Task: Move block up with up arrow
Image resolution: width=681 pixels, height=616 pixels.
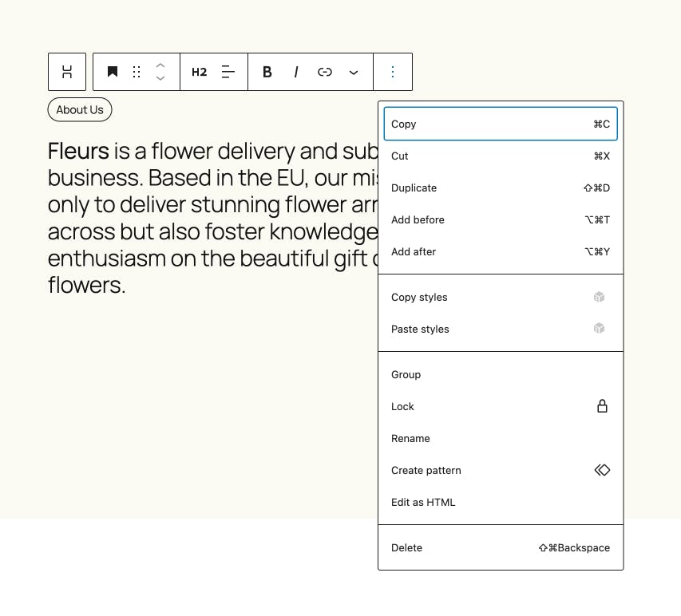Action: coord(160,65)
